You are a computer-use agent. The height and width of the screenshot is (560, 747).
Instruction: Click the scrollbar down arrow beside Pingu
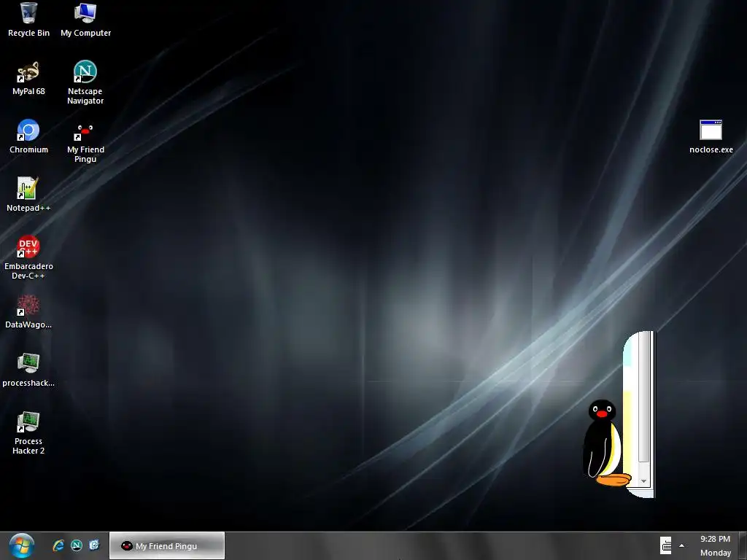click(x=643, y=481)
